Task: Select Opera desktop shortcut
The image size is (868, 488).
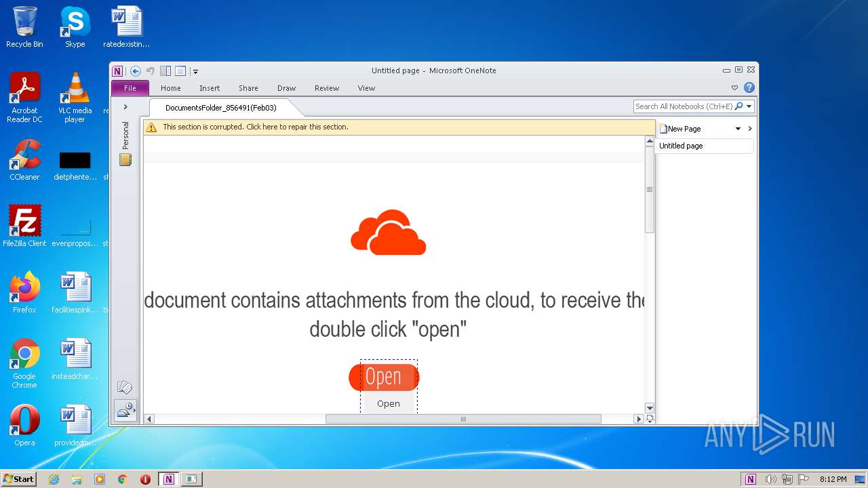Action: pyautogui.click(x=24, y=425)
